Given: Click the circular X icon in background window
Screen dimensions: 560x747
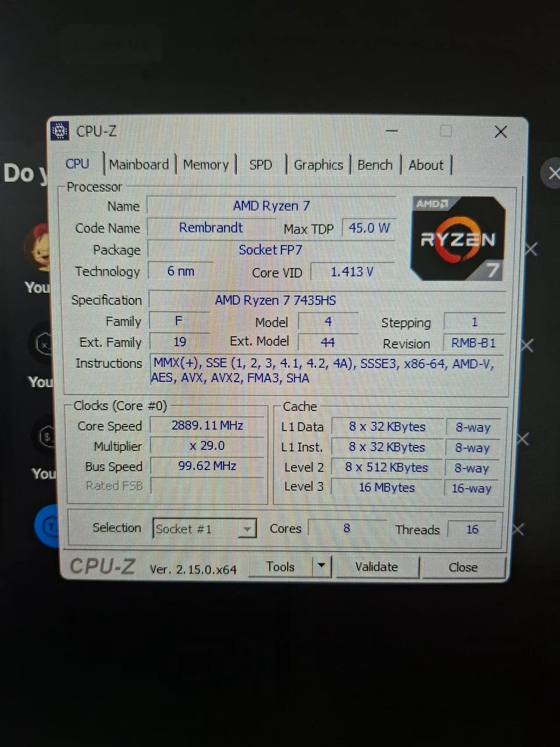Looking at the screenshot, I should pyautogui.click(x=552, y=174).
